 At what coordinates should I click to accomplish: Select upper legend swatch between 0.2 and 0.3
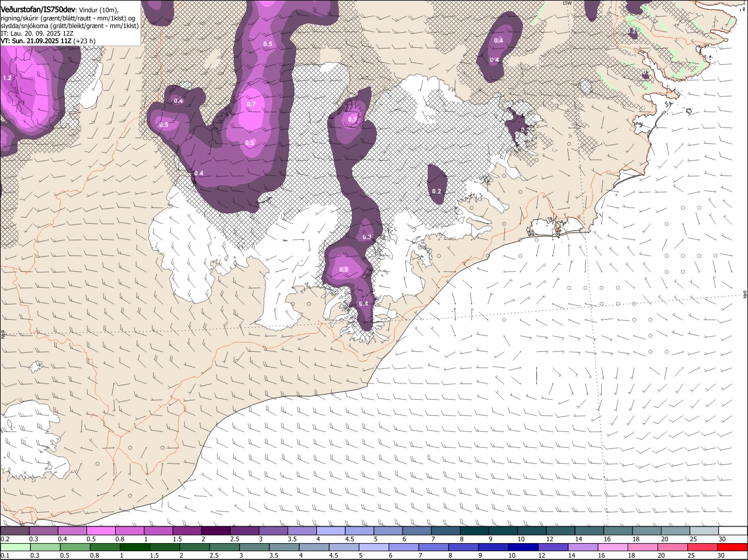15,531
